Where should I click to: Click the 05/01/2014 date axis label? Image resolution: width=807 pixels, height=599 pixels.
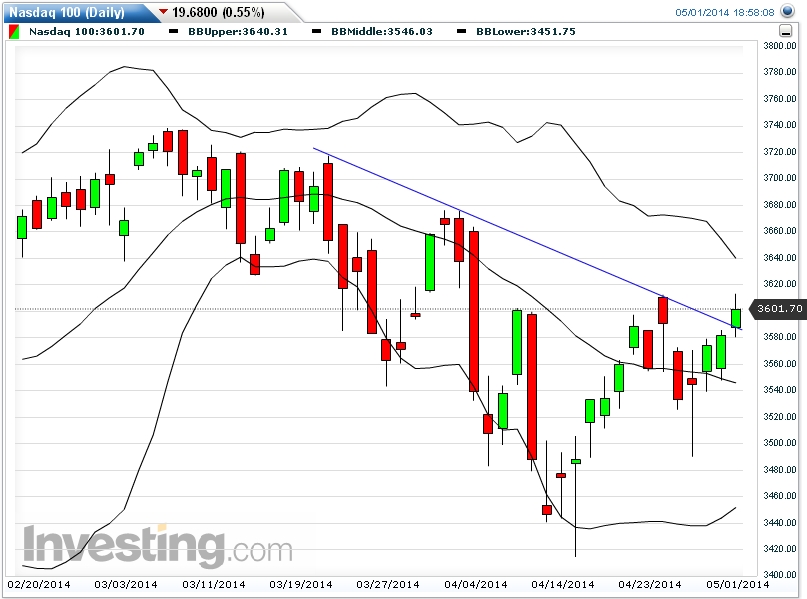[x=738, y=585]
